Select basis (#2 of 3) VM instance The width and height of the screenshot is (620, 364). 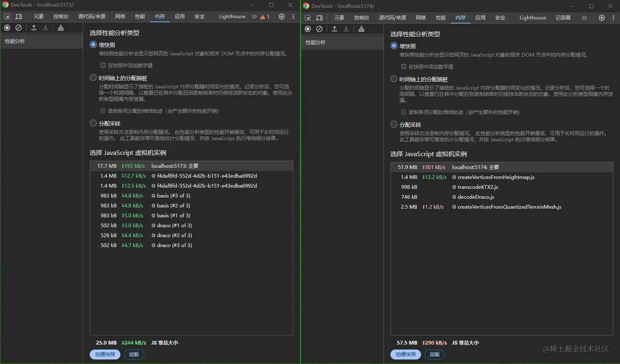pos(192,206)
